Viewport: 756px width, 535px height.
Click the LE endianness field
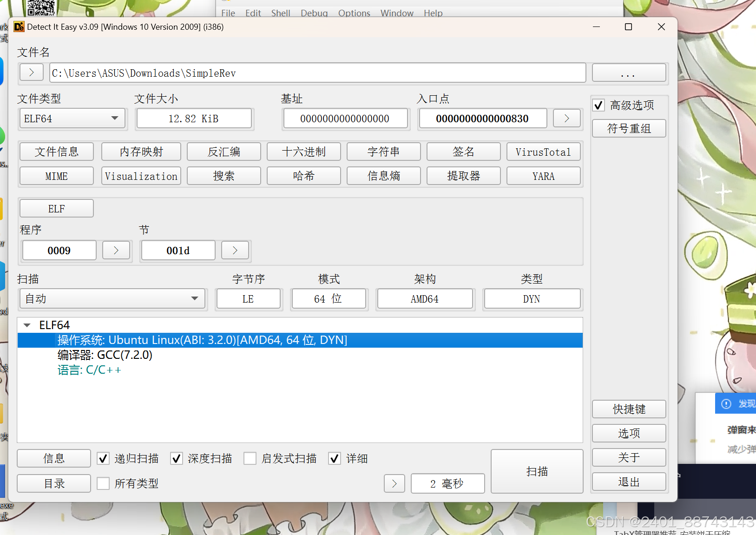point(248,299)
